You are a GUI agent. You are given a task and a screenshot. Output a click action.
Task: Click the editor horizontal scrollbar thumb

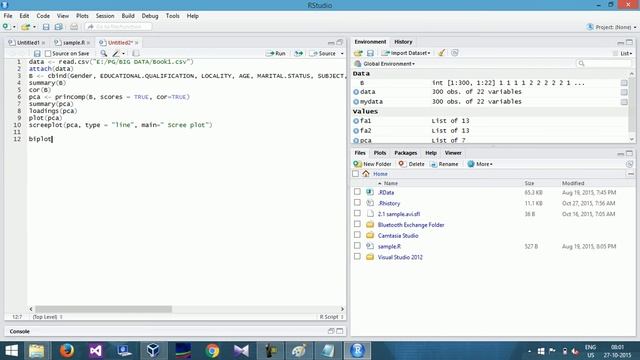tap(103, 309)
